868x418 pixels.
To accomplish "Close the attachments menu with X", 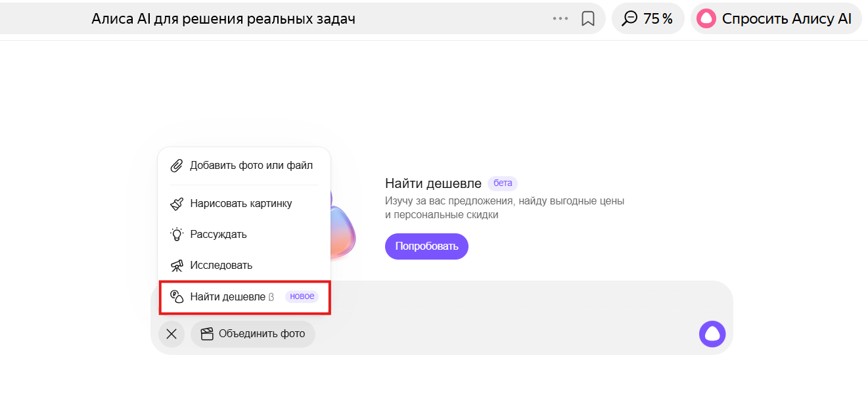I will pos(171,334).
